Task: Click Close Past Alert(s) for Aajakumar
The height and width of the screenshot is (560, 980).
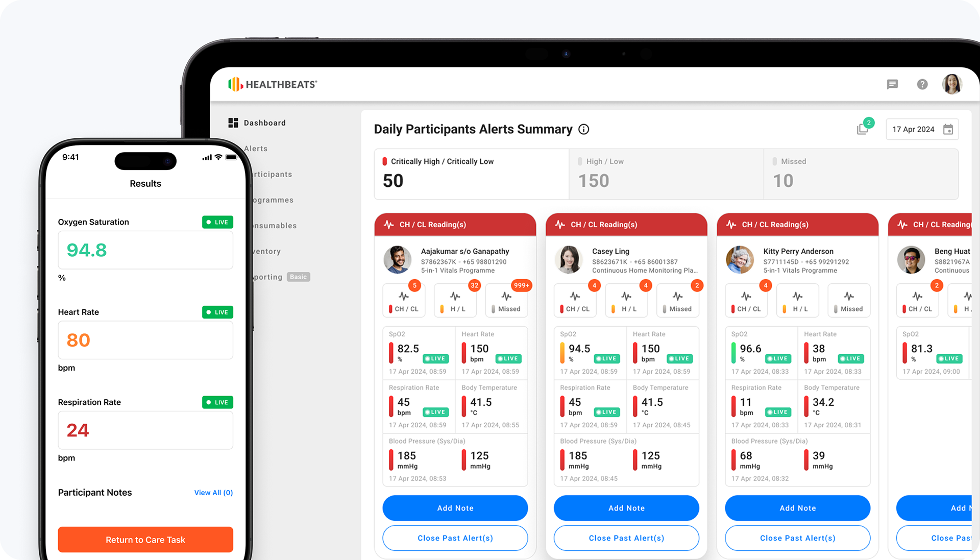Action: point(455,538)
